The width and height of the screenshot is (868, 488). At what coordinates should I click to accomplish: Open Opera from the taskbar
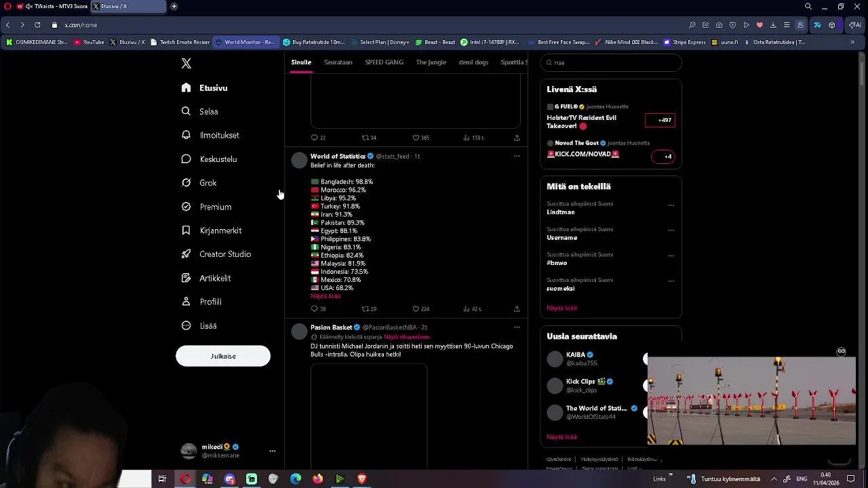click(x=186, y=479)
